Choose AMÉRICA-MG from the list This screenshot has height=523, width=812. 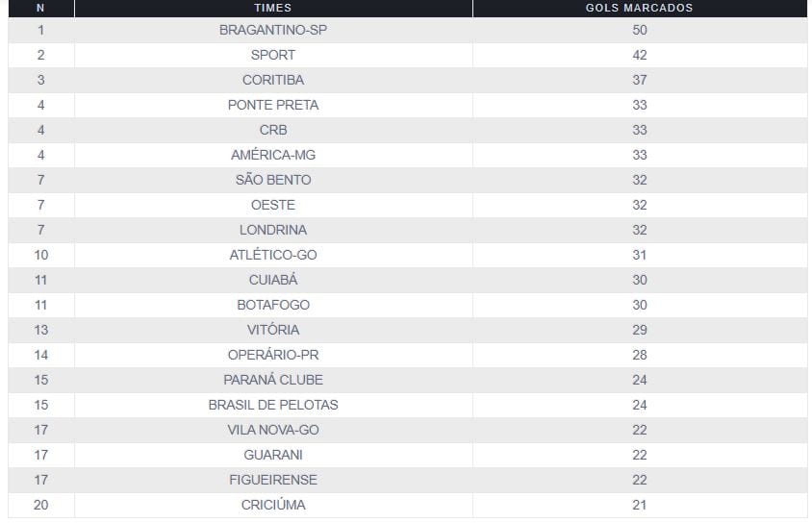click(273, 155)
